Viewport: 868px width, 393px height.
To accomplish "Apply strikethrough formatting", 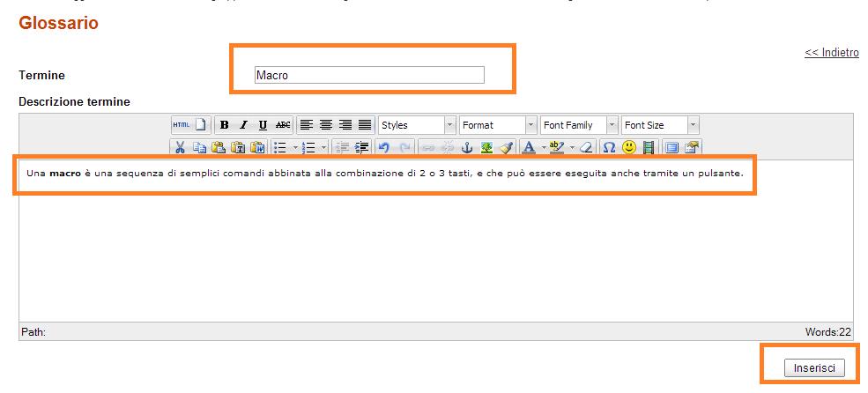I will (x=283, y=125).
